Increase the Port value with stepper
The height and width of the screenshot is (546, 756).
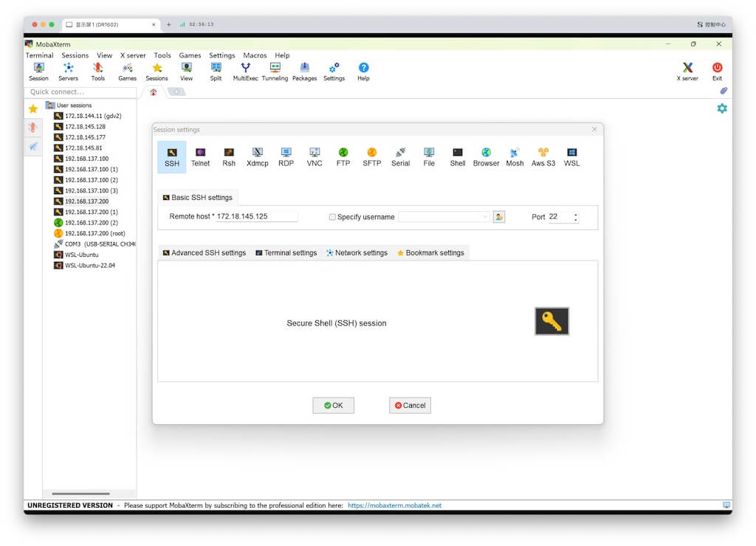(576, 214)
